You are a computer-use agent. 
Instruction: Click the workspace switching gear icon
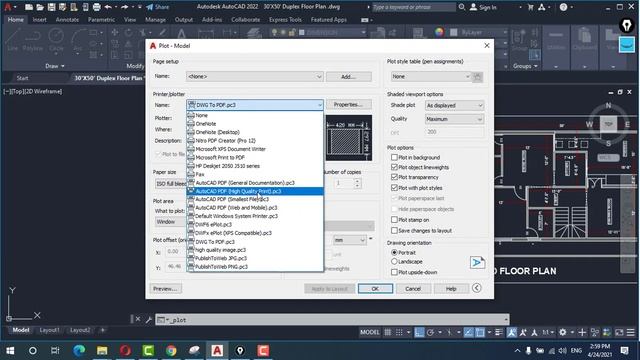562,332
